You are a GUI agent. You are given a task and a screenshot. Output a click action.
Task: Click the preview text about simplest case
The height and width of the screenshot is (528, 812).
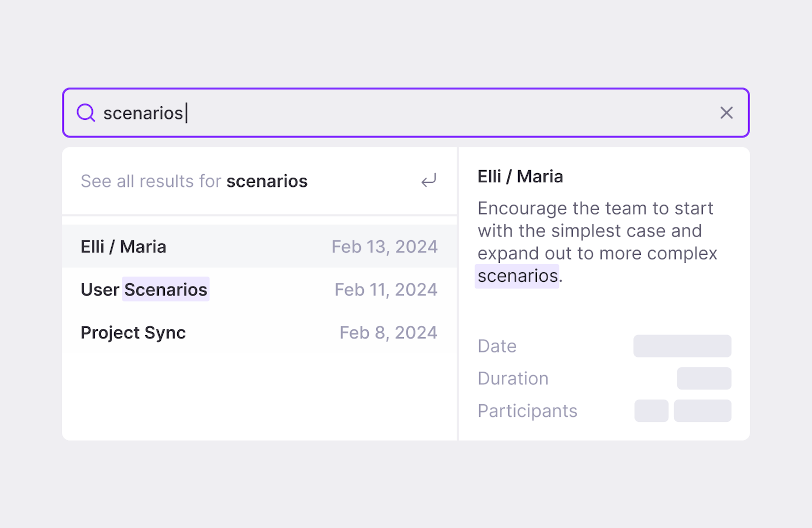pyautogui.click(x=597, y=242)
